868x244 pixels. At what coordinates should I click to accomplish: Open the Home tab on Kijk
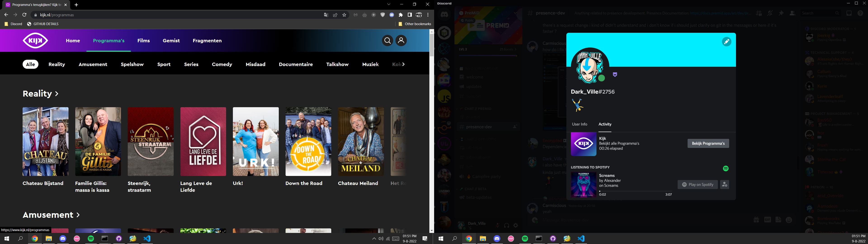tap(73, 41)
